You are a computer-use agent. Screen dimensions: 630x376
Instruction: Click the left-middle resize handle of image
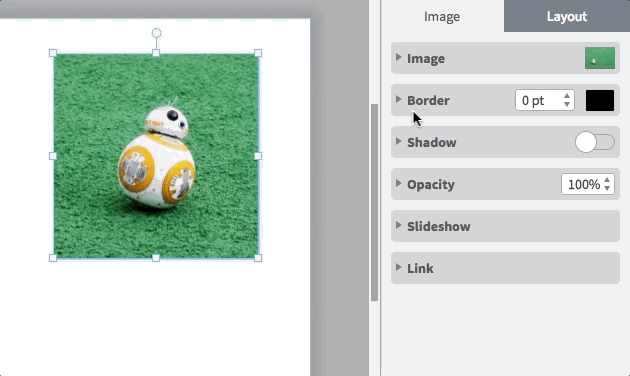[53, 156]
